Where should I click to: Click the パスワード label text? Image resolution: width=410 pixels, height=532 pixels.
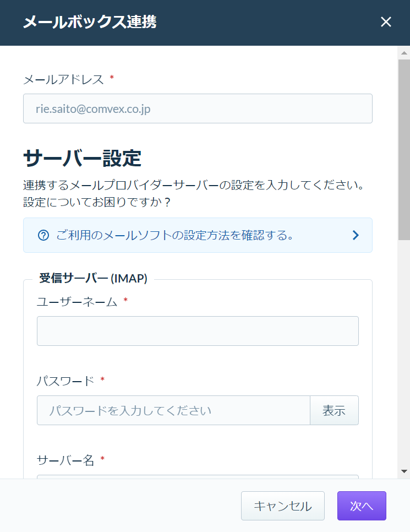(65, 381)
